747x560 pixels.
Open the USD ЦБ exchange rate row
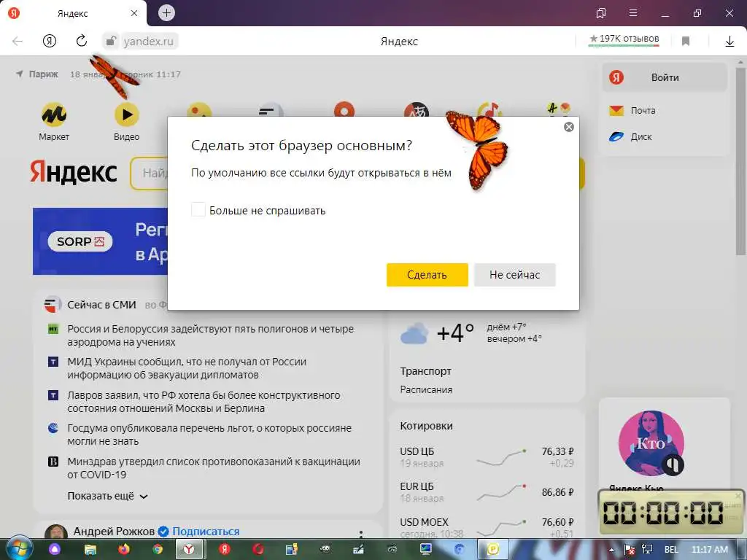[487, 456]
